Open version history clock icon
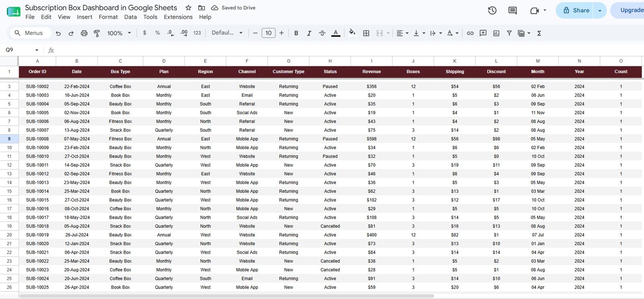 492,10
